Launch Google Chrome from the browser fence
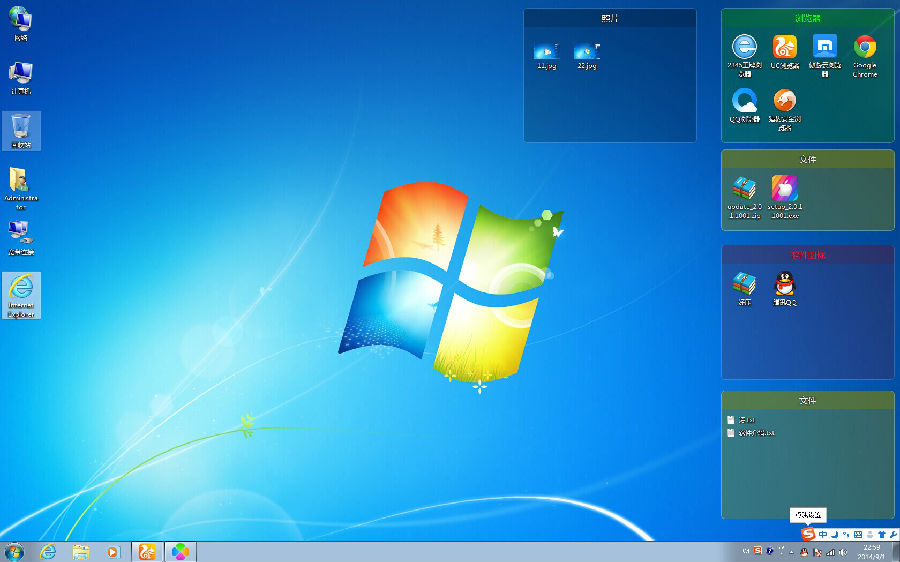The height and width of the screenshot is (562, 900). point(865,55)
